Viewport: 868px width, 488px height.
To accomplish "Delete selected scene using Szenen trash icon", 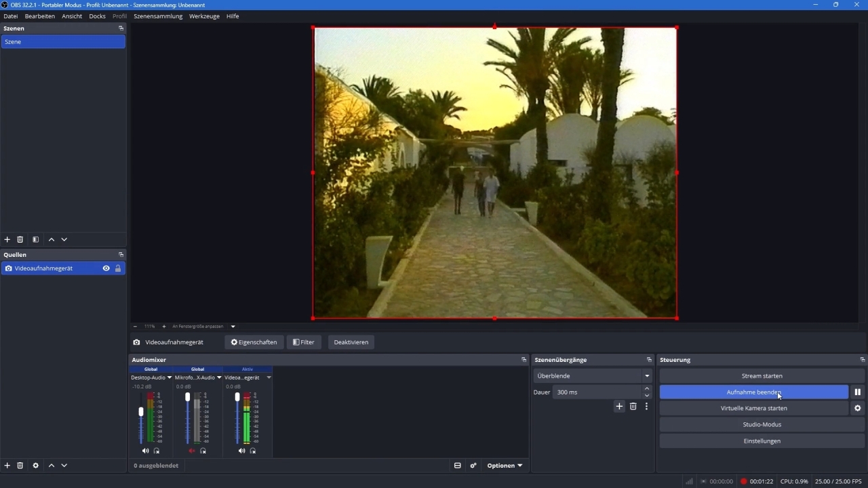I will [x=20, y=239].
